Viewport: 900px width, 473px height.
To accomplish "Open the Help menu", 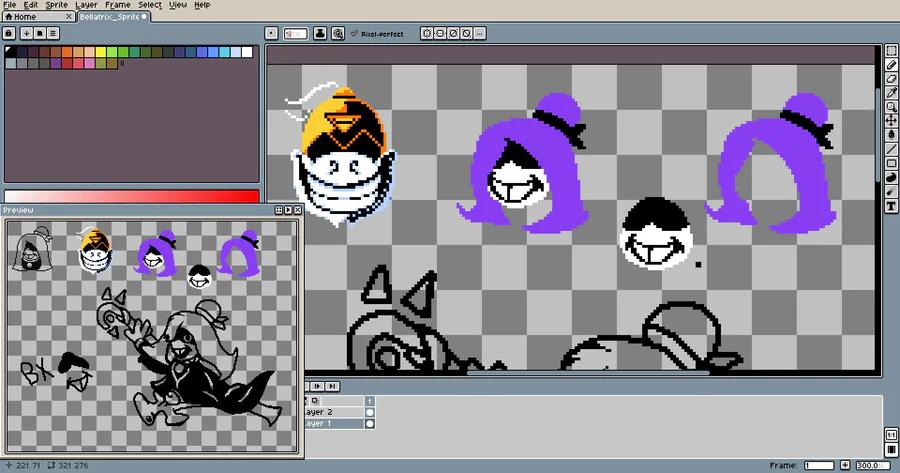I will (x=202, y=5).
